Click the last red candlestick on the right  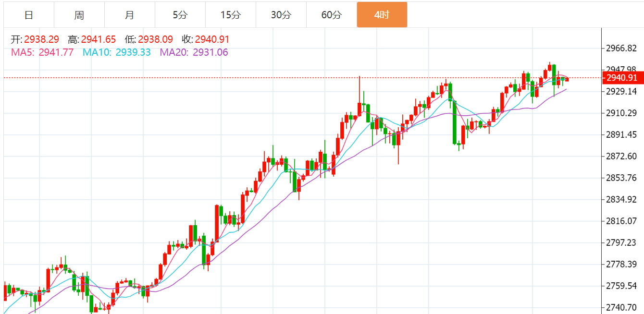(567, 79)
